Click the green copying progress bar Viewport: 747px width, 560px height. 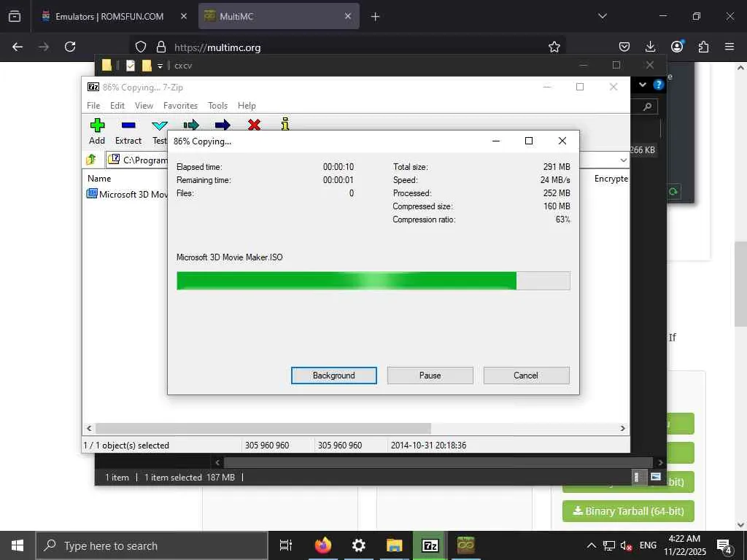(373, 281)
